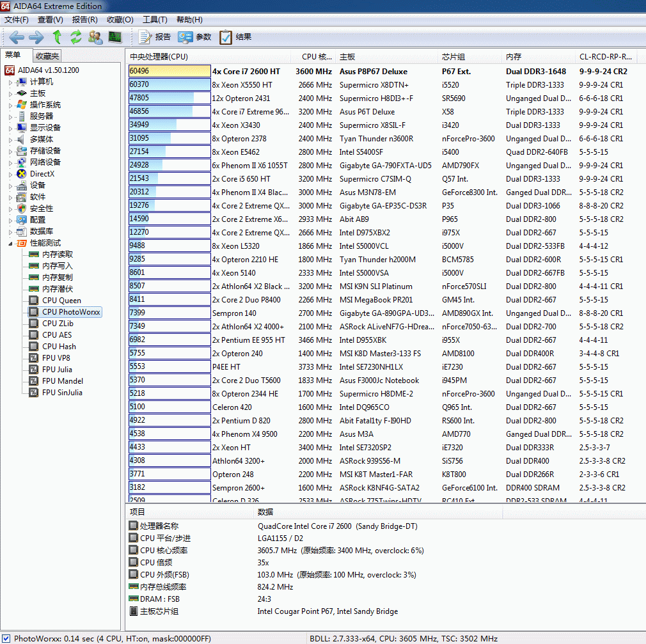
Task: Click the green refresh arrows icon
Action: (76, 37)
